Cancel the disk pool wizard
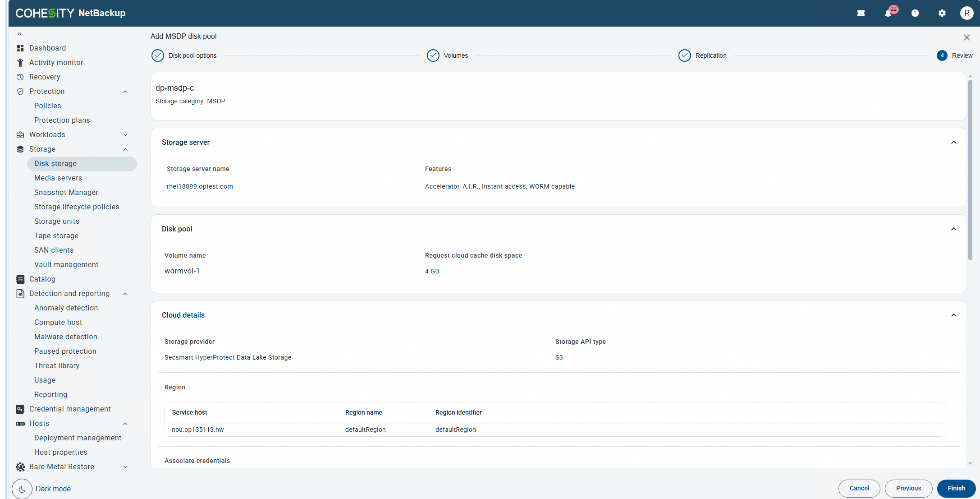 click(x=859, y=488)
